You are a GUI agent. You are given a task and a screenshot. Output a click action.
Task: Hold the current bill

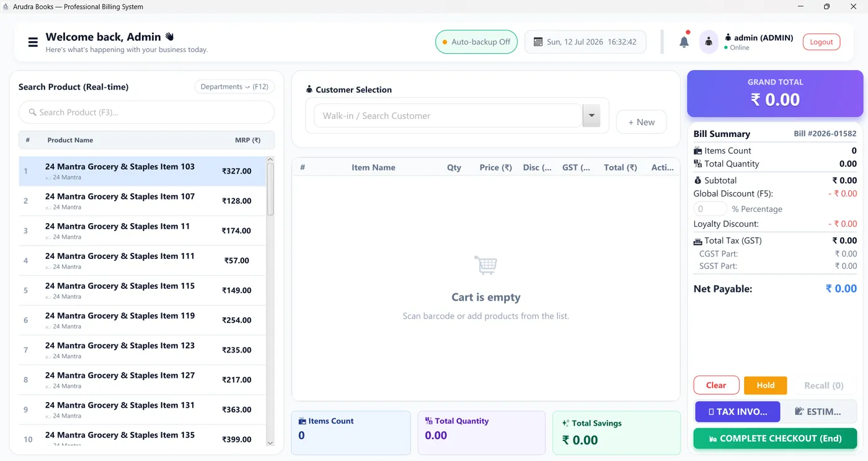coord(765,385)
